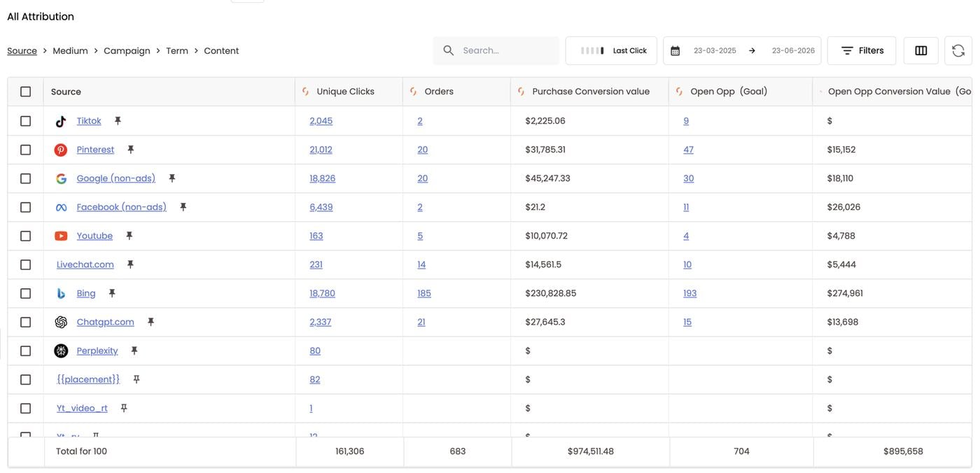The image size is (980, 473).
Task: Click Google unique clicks 18,826
Action: point(322,178)
